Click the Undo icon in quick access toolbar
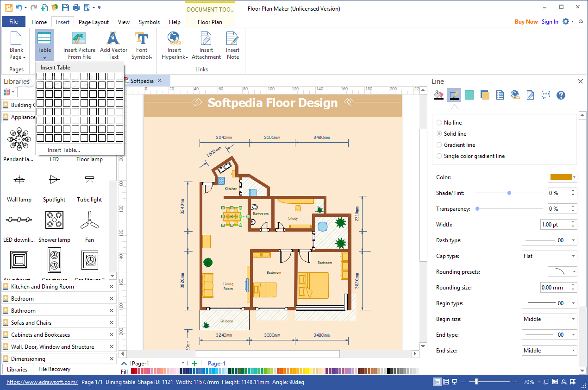This screenshot has height=390, width=588. point(19,8)
